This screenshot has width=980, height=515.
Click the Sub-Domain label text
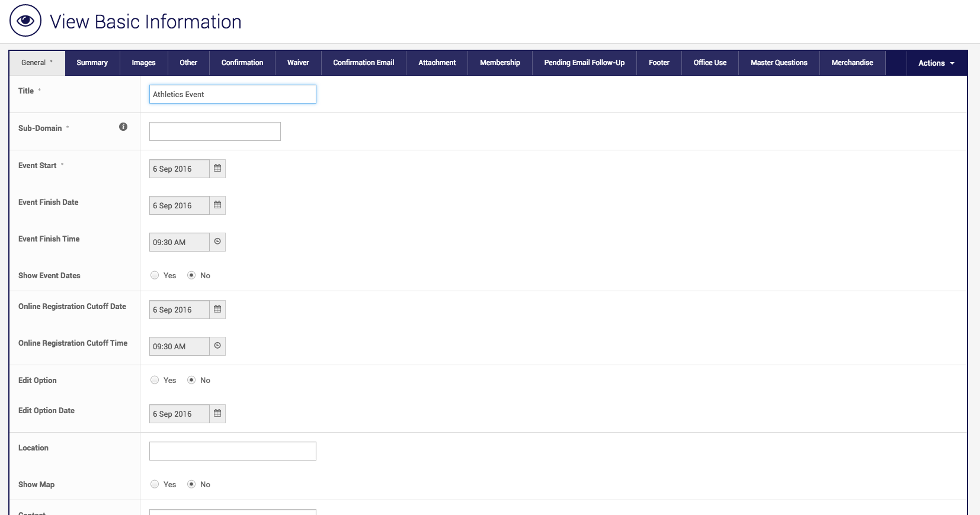click(x=40, y=128)
